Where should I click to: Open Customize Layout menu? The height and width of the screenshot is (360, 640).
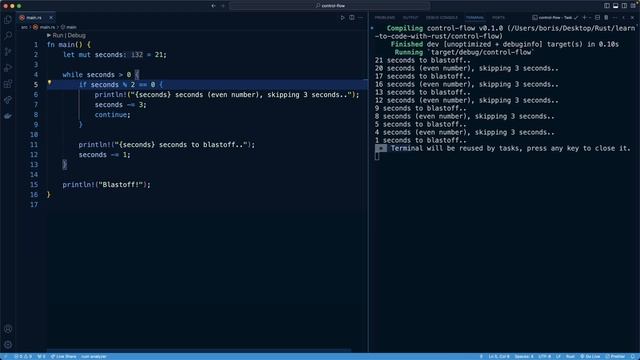coord(634,6)
